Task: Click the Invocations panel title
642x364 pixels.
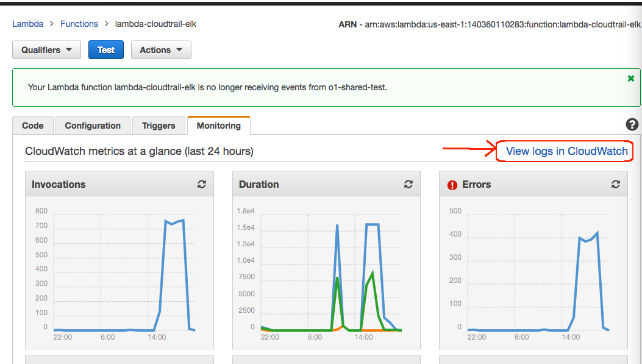Action: (x=59, y=184)
